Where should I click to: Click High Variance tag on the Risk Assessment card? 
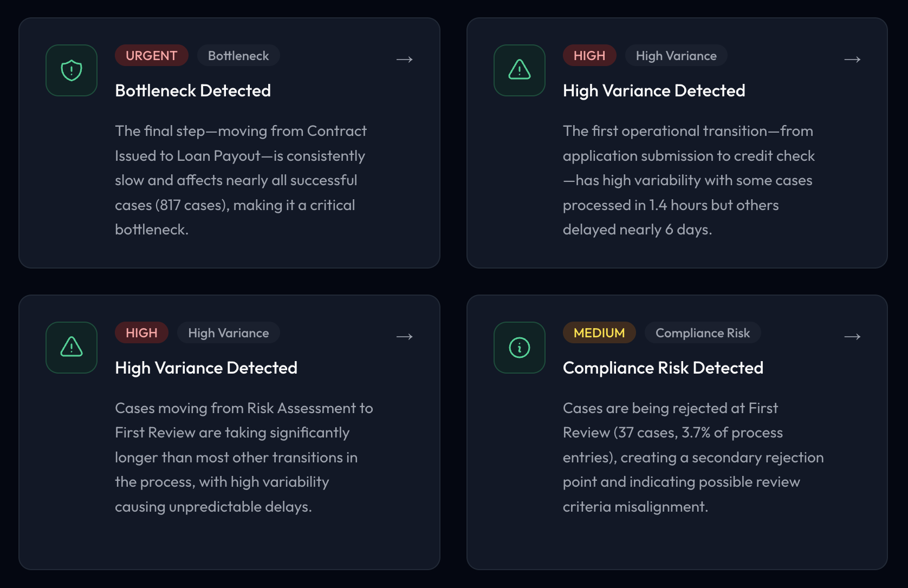[x=228, y=333]
